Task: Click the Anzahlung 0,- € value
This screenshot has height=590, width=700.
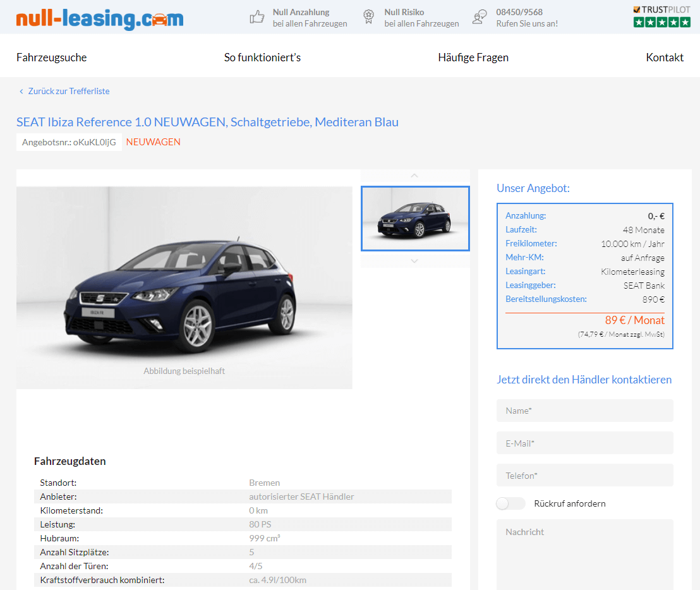Action: click(656, 216)
